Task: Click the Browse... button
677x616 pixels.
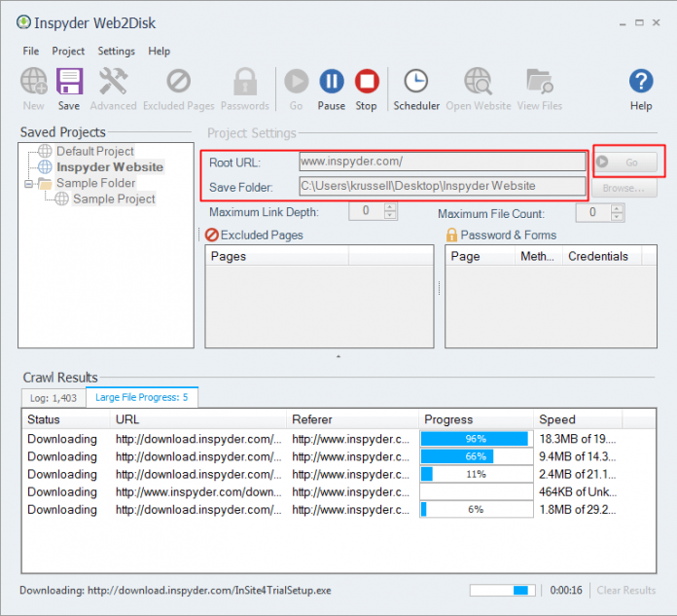Action: click(624, 186)
